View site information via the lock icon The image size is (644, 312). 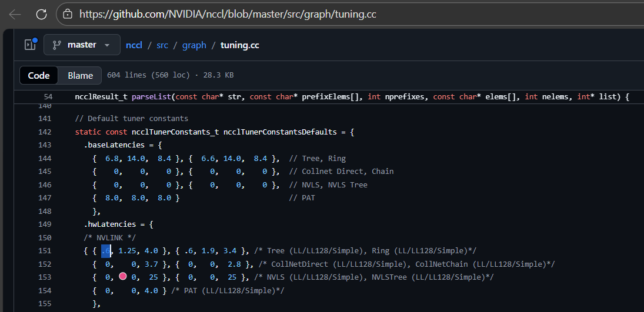[x=68, y=14]
